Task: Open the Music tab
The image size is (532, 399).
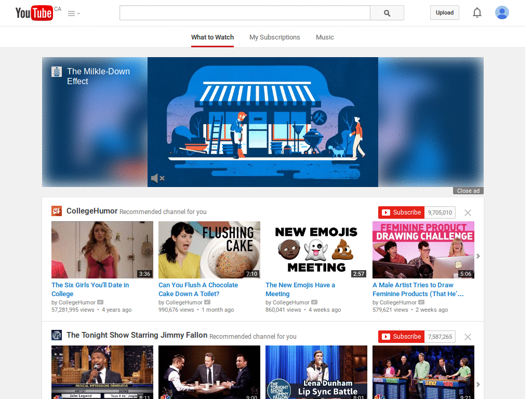Action: [x=325, y=37]
